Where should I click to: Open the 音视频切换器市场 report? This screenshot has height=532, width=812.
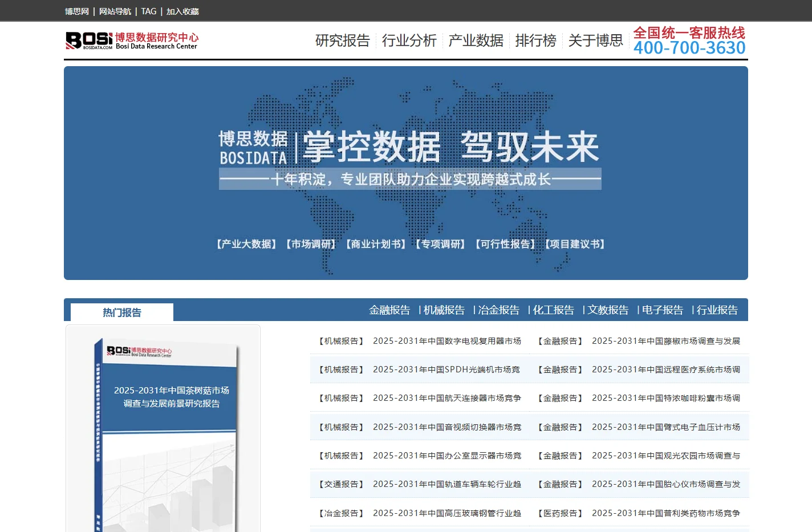(447, 427)
